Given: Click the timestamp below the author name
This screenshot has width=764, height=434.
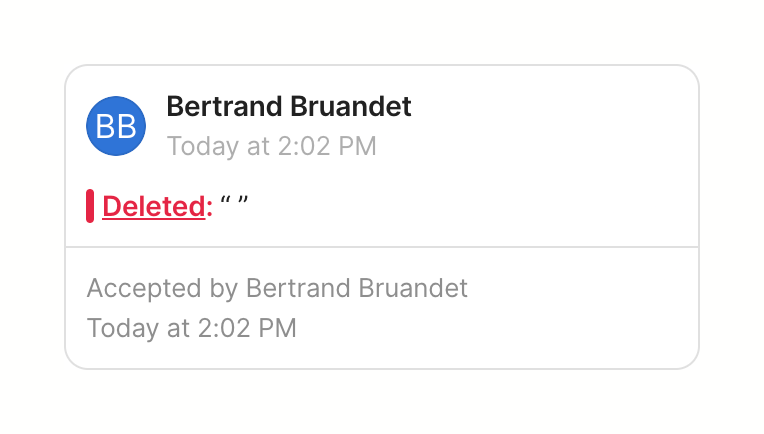Looking at the screenshot, I should [x=271, y=146].
